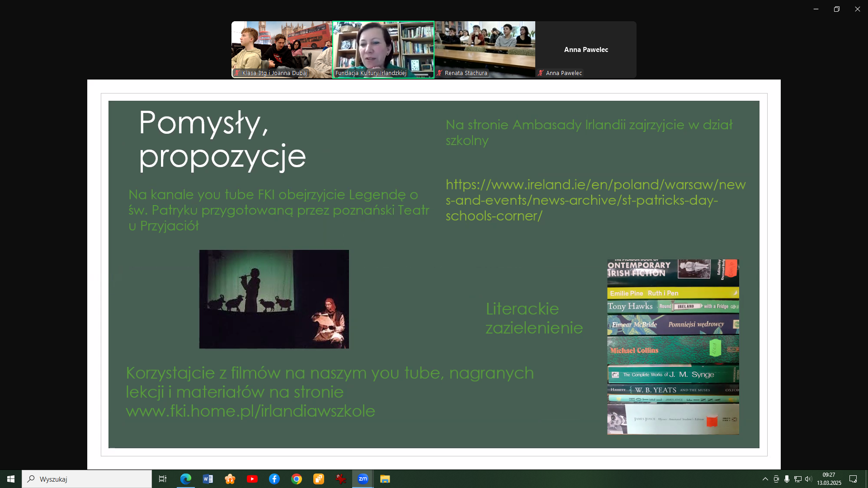868x488 pixels.
Task: Launch Google Chrome from taskbar
Action: 296,479
